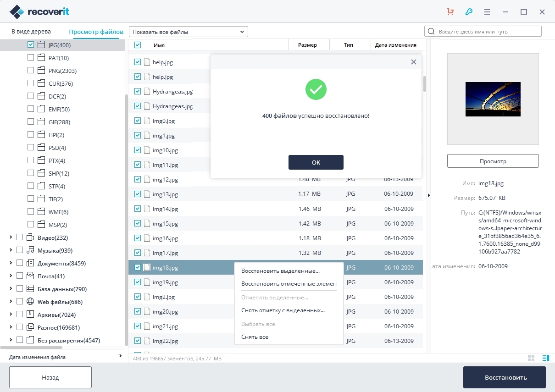Choose Восстановить выделенные from context menu
Viewport: 555px width, 392px height.
pos(280,271)
